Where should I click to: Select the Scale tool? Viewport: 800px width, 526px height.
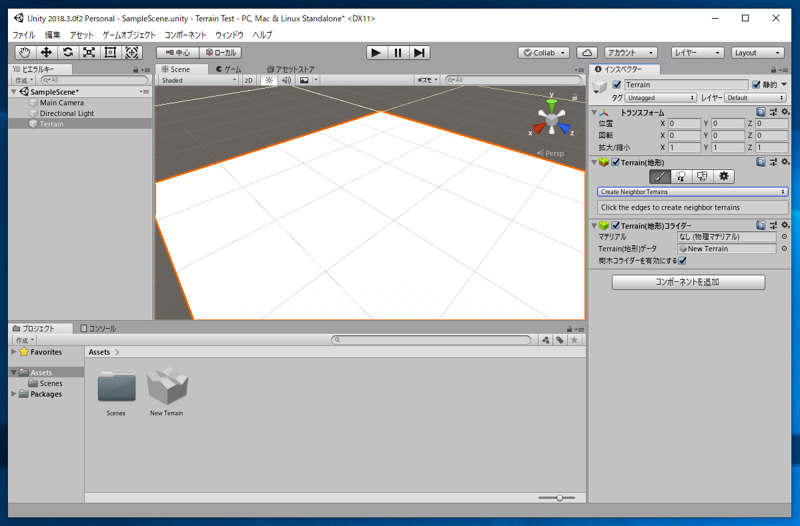tap(89, 53)
